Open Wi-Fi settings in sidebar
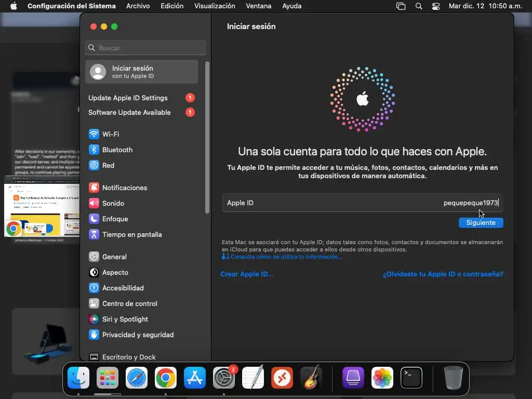Screen dimensions: 532x399 click(x=104, y=134)
